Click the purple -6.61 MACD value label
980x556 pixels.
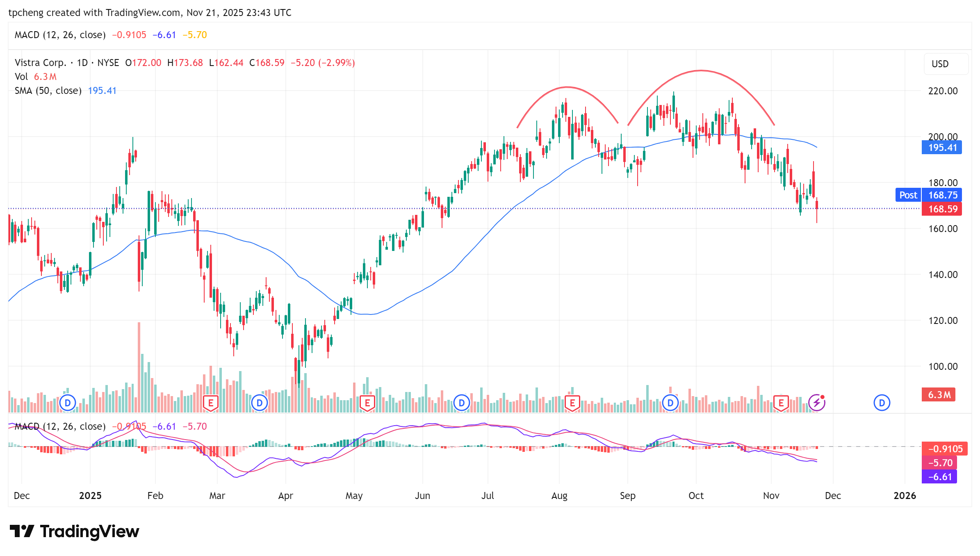pos(939,477)
